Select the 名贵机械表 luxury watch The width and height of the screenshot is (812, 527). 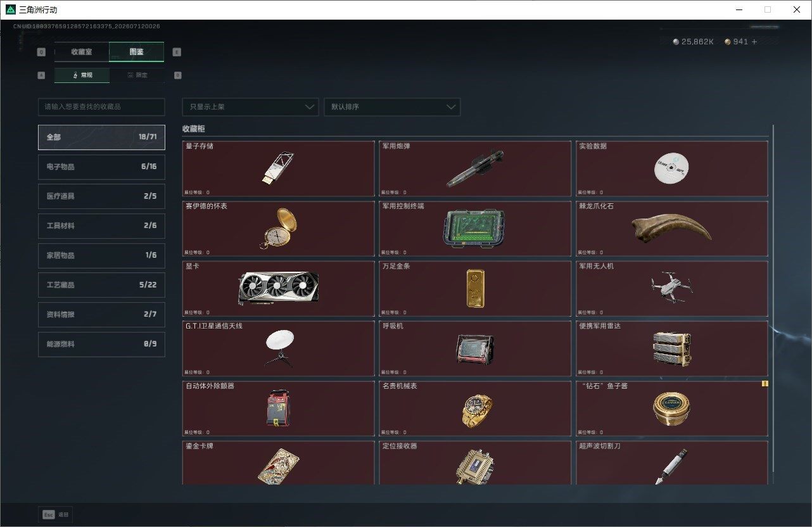pyautogui.click(x=475, y=409)
